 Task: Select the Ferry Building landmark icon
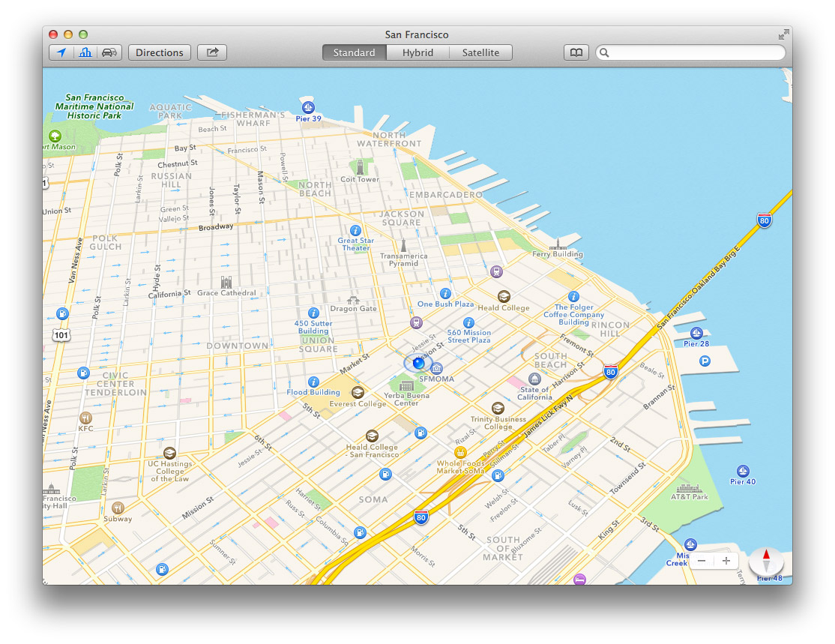point(558,244)
